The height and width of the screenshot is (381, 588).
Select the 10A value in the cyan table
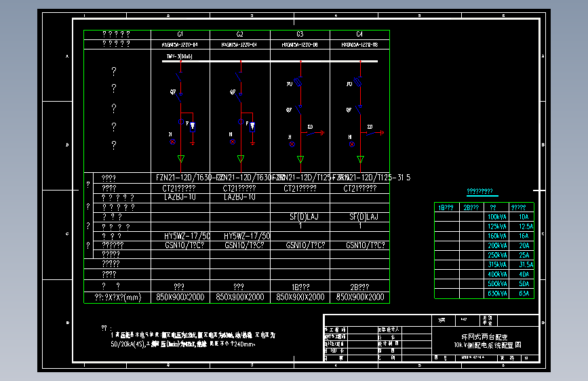coord(524,217)
